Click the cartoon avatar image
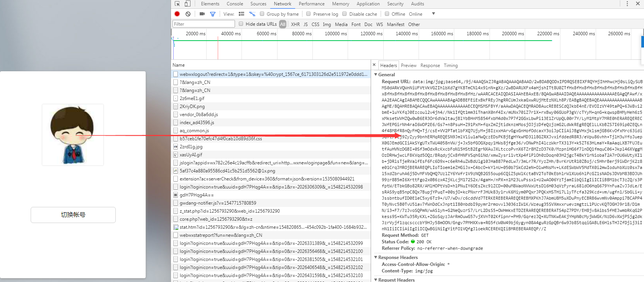The height and width of the screenshot is (282, 644). coord(73,135)
